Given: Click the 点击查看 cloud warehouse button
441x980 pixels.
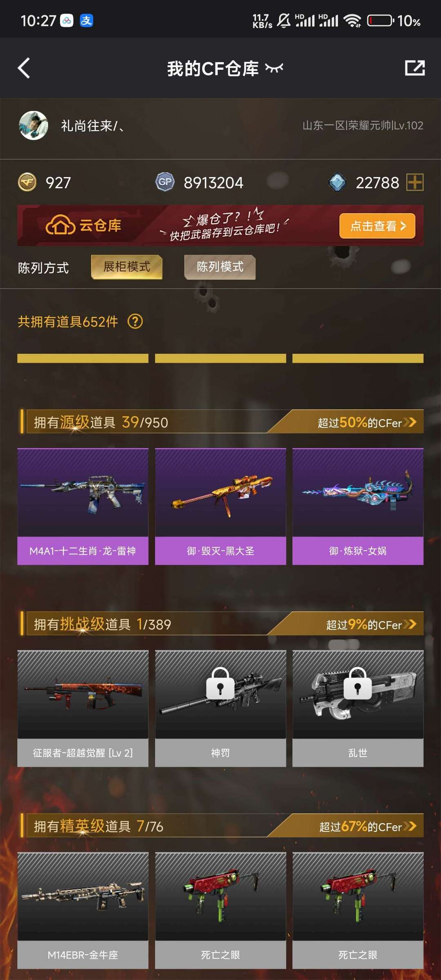Looking at the screenshot, I should [x=377, y=226].
